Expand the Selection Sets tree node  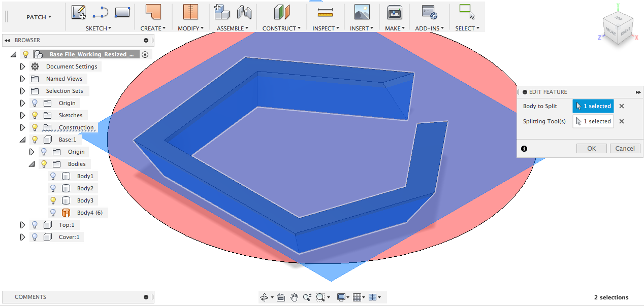coord(22,91)
